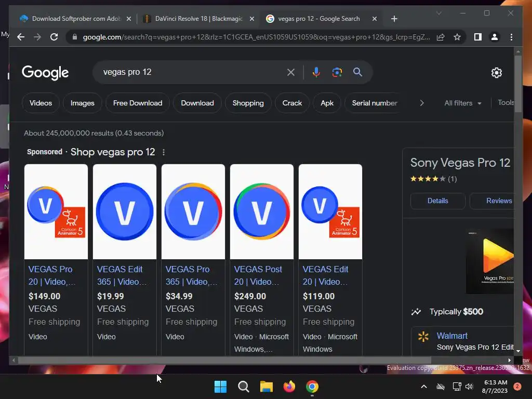Search by image with Google Lens

click(337, 72)
